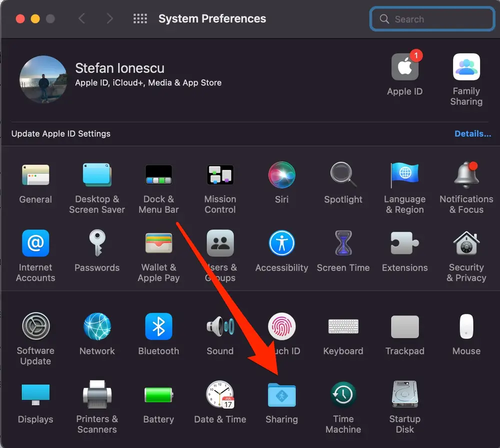
Task: Open Keyboard preferences
Action: coord(343,326)
